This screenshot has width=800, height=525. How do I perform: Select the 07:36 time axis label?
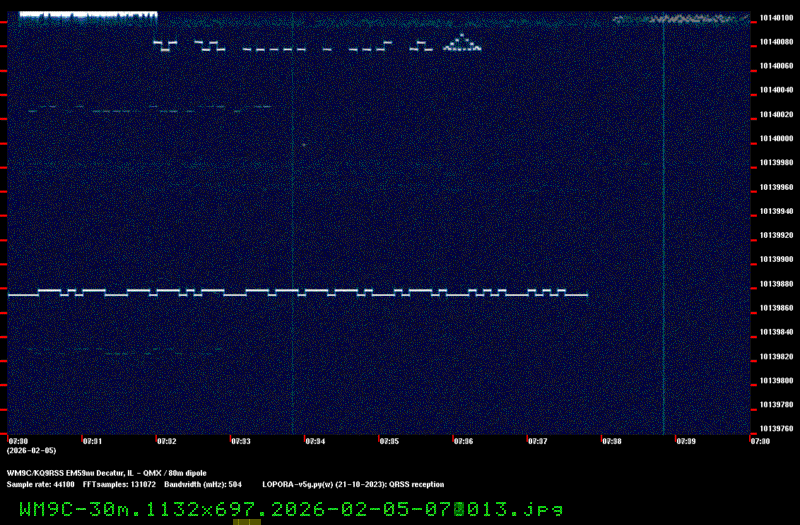[462, 440]
